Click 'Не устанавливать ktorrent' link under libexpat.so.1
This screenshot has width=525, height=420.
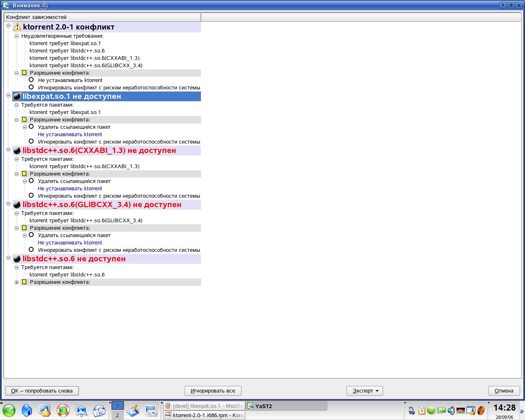click(70, 135)
